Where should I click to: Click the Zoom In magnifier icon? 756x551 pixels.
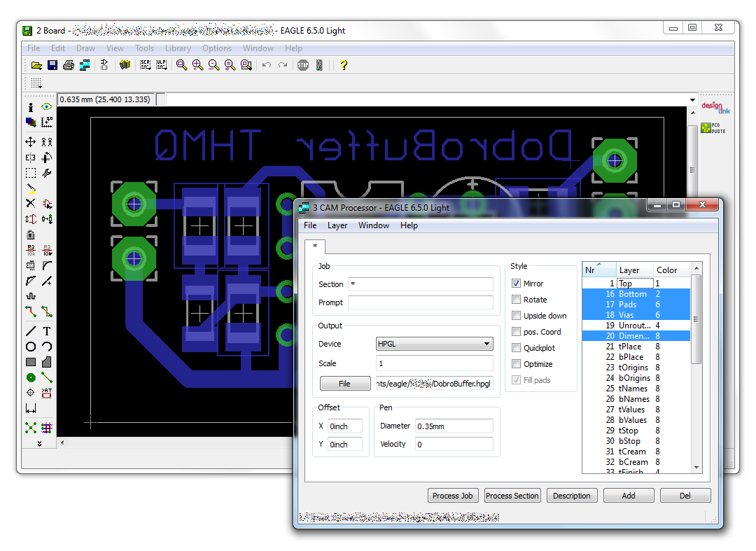(197, 65)
